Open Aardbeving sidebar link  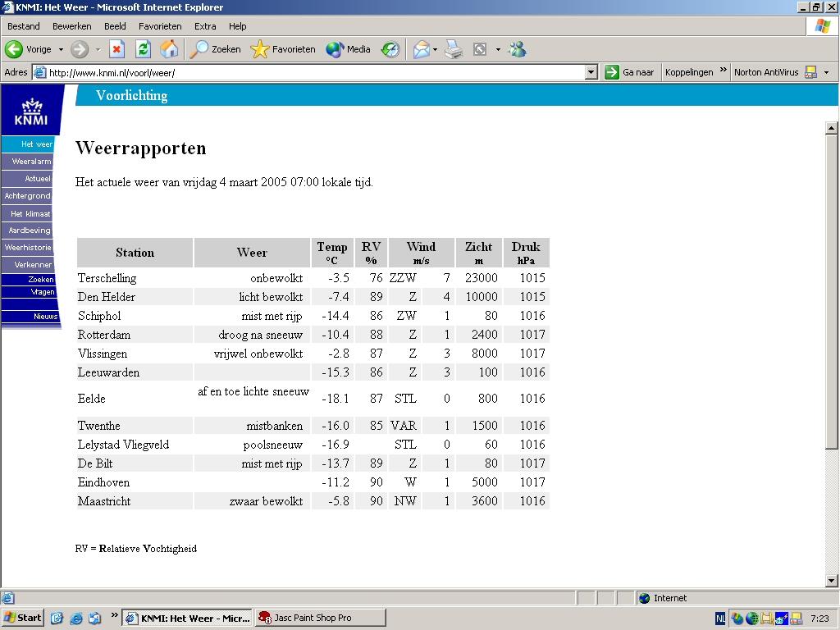27,231
